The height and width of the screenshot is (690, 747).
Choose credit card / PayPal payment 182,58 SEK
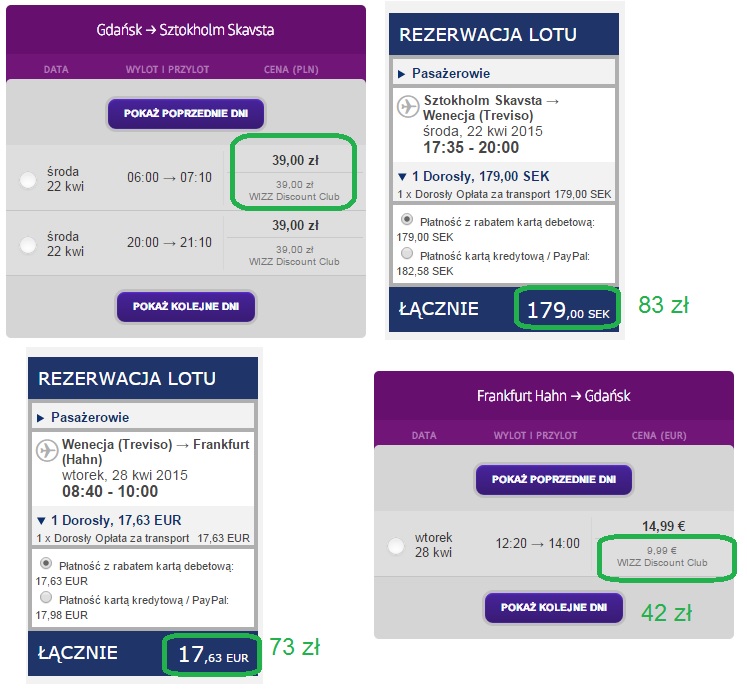tap(407, 253)
